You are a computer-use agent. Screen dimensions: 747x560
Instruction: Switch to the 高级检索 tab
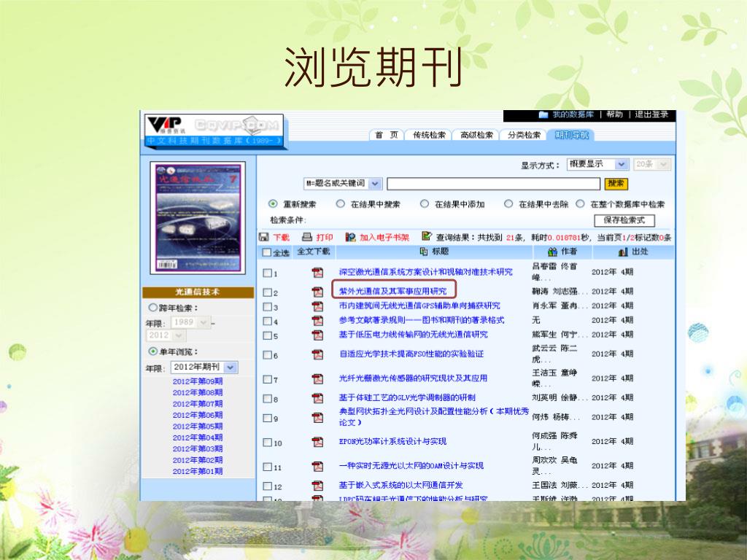click(476, 135)
